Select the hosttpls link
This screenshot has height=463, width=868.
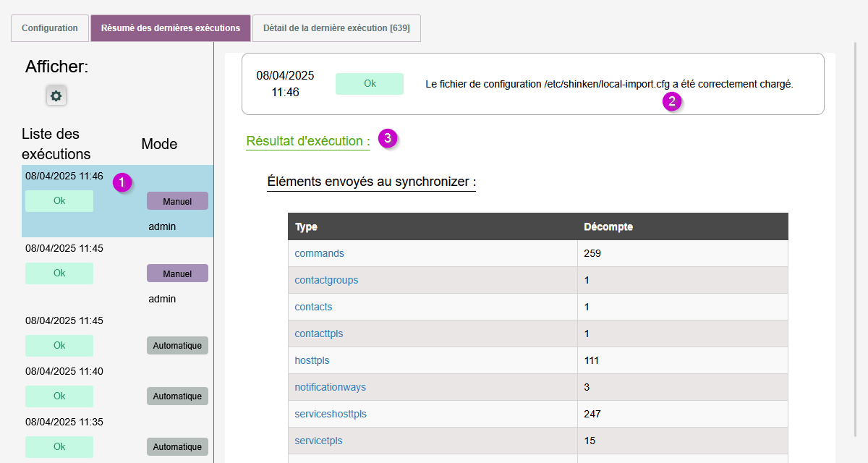(312, 360)
